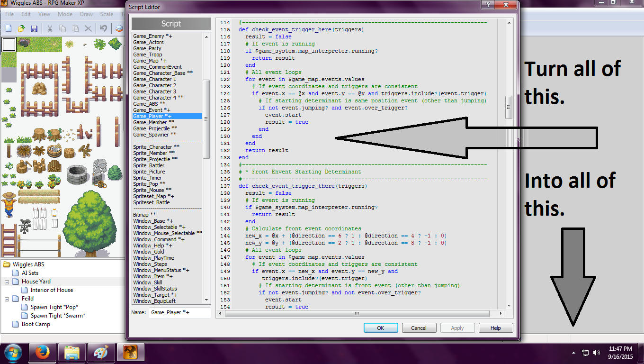Image resolution: width=644 pixels, height=364 pixels.
Task: Click the delete X toolbar icon
Action: coord(87,28)
